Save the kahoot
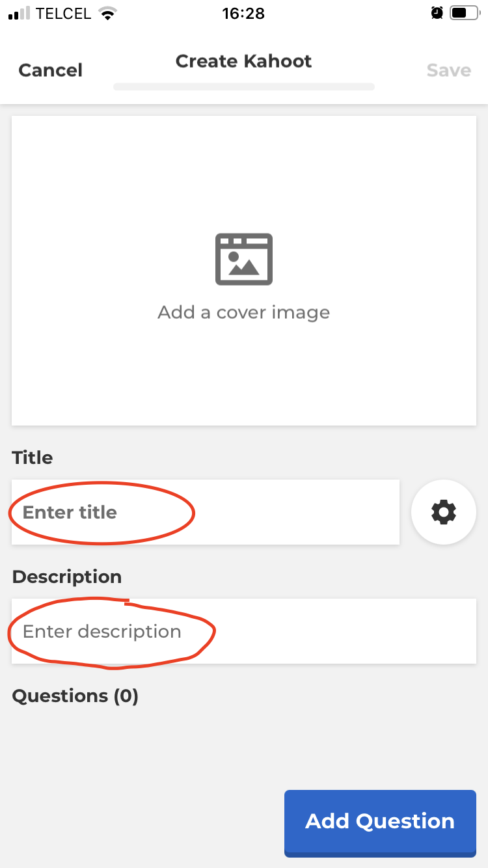 [x=448, y=70]
